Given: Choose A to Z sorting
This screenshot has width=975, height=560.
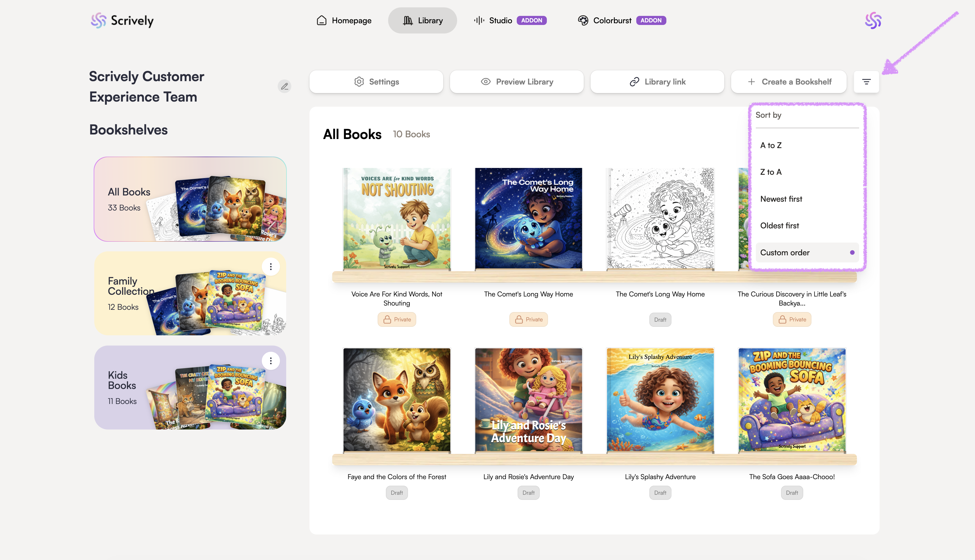Looking at the screenshot, I should [x=771, y=145].
